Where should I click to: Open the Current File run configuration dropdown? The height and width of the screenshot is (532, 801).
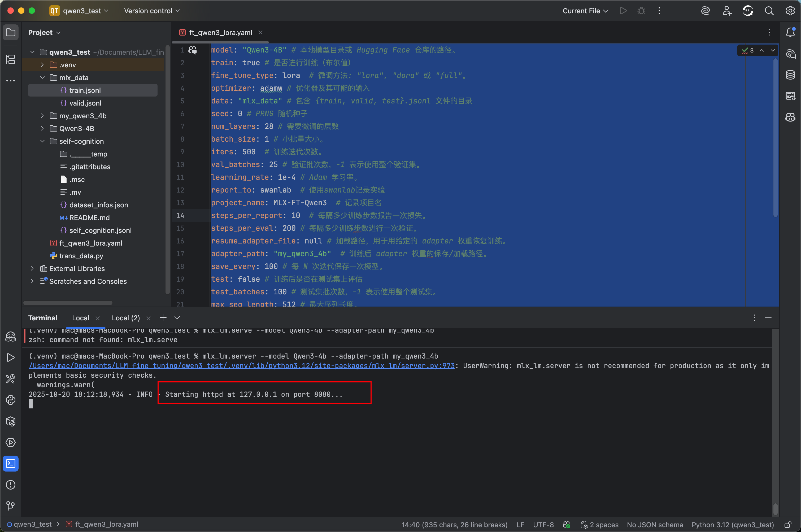pos(585,11)
